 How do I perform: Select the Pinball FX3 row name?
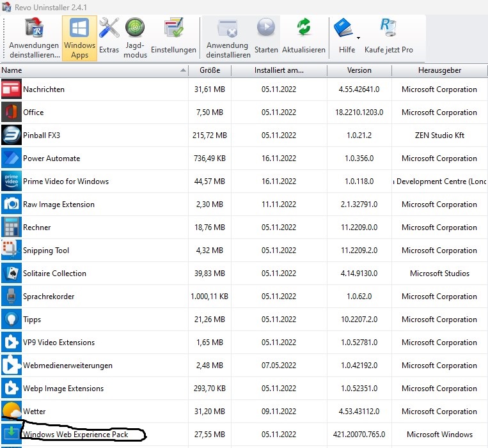42,135
